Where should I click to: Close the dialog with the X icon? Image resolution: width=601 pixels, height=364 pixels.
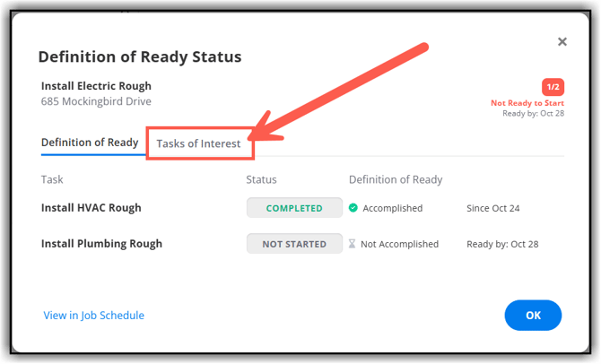click(x=562, y=41)
